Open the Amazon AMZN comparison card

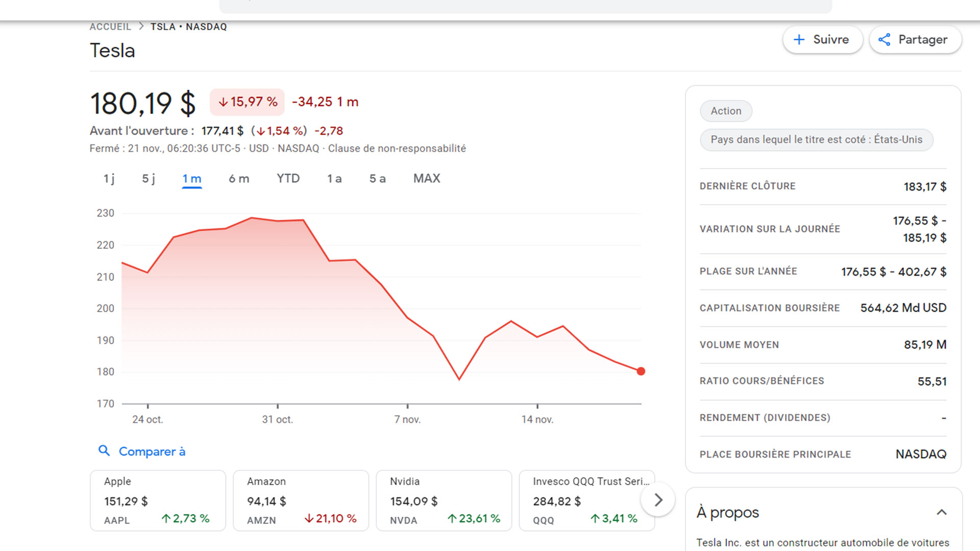pyautogui.click(x=301, y=500)
